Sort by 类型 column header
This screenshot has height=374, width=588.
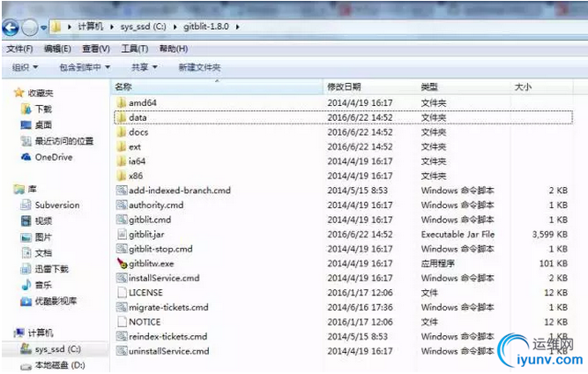click(429, 86)
